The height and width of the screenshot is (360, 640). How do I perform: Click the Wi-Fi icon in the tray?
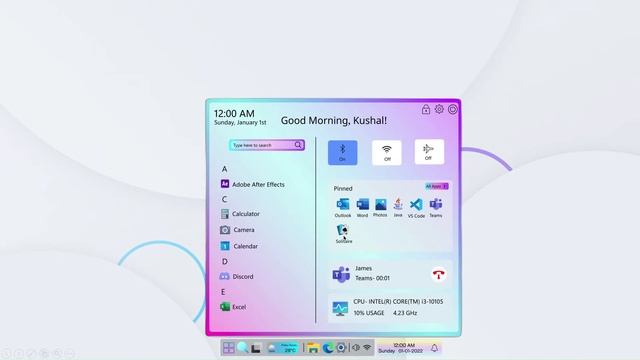[367, 348]
